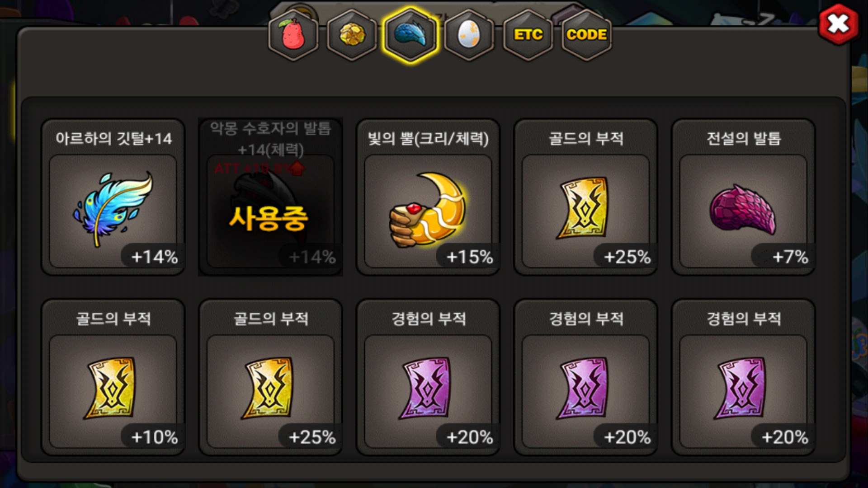Open the spotted egg tab
The width and height of the screenshot is (868, 488).
coord(469,35)
